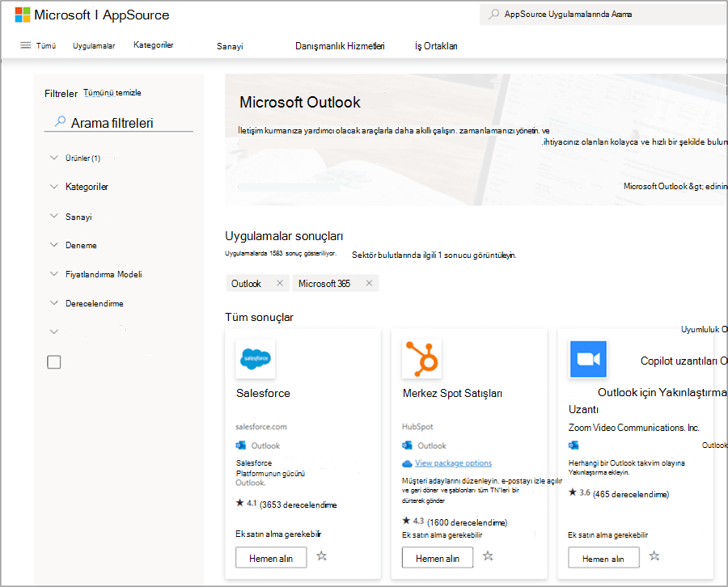The width and height of the screenshot is (728, 587).
Task: Open the Merkez Spot Satışları title
Action: [x=452, y=393]
